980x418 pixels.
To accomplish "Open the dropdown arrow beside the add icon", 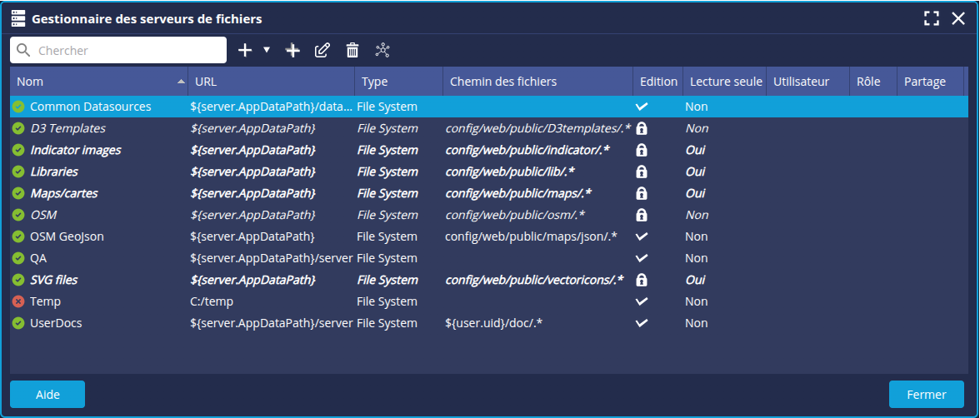I will [267, 50].
